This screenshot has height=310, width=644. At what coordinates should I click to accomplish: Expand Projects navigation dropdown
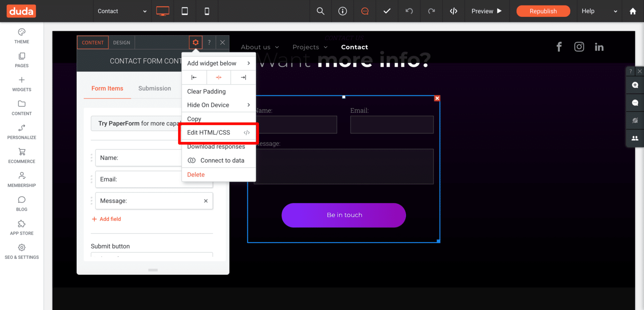point(310,47)
